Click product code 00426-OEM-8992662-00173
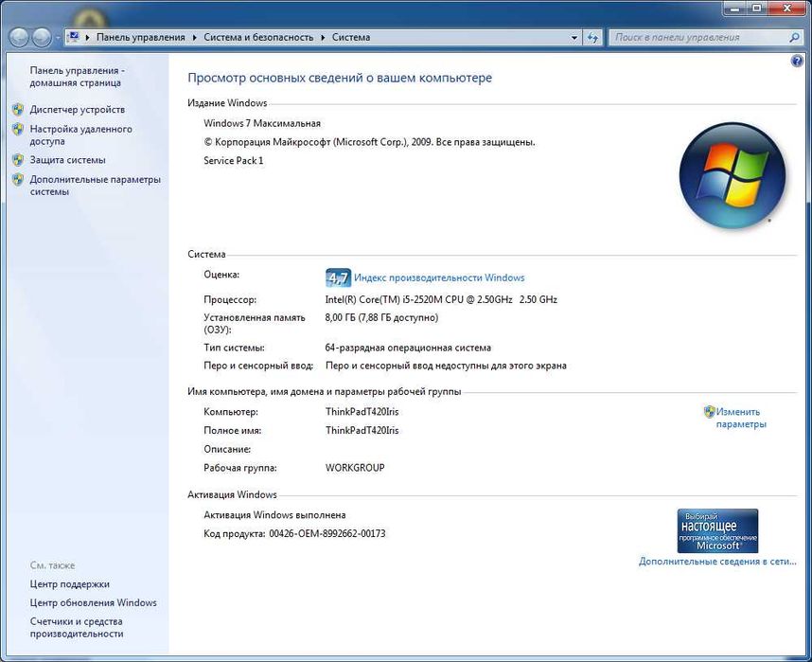 click(x=327, y=533)
